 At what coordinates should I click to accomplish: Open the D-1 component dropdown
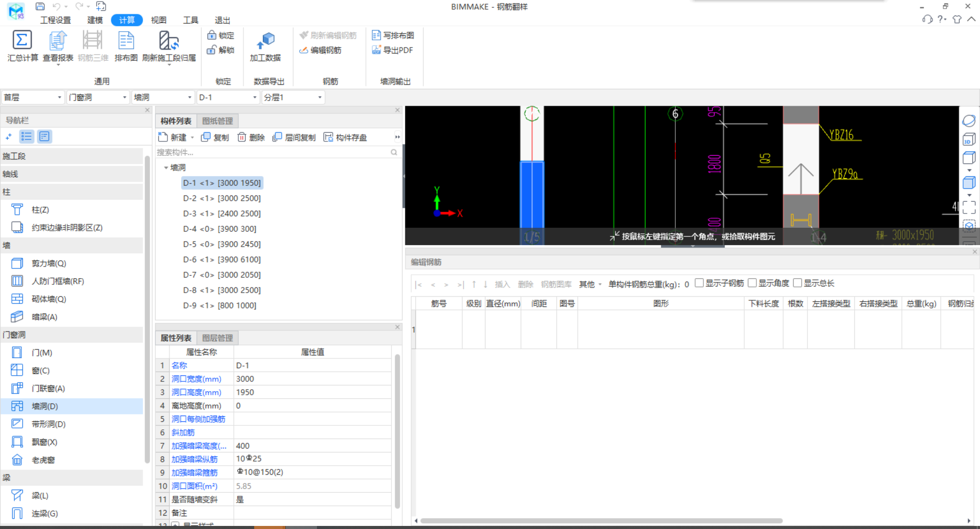[x=228, y=97]
